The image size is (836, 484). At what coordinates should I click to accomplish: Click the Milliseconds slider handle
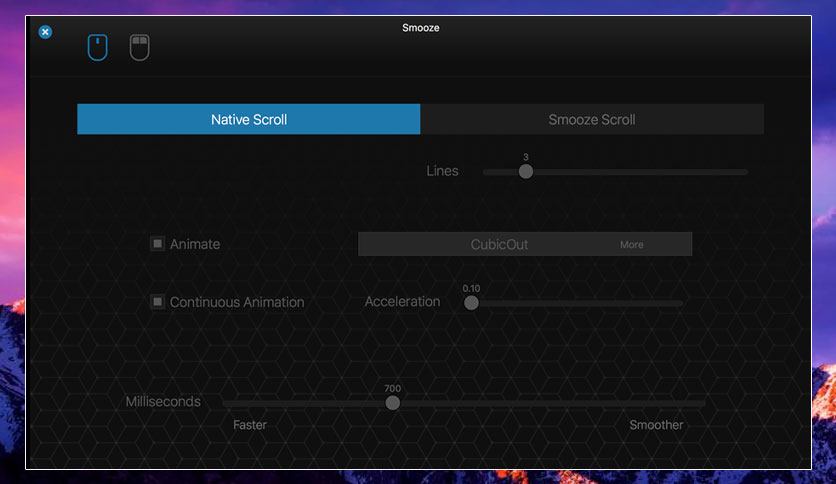point(392,403)
